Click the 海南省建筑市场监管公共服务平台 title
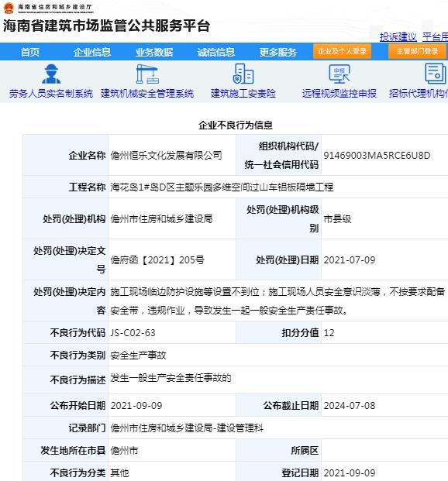Image resolution: width=448 pixels, height=481 pixels. 106,26
